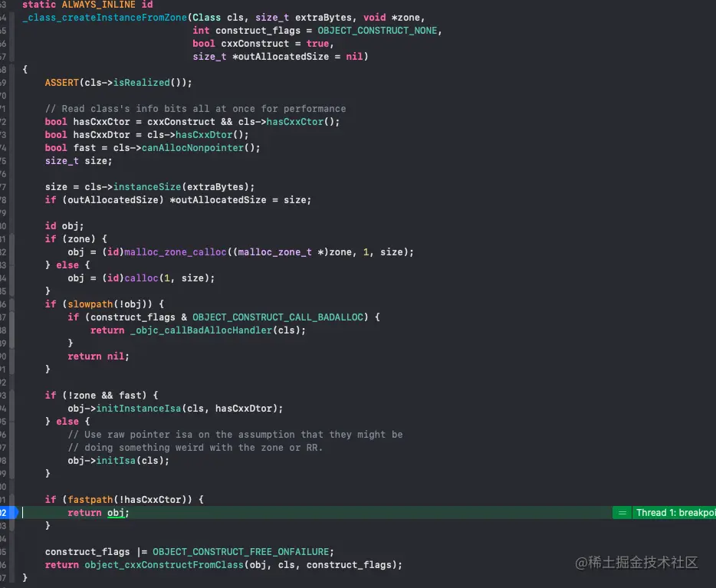Click the OBJECT_CONSTRUCT_NONE constant
Screen dimensions: 716x588
coord(377,31)
